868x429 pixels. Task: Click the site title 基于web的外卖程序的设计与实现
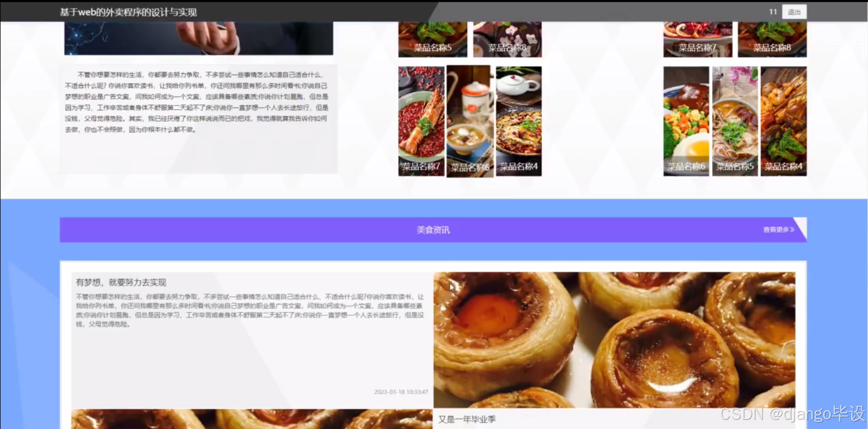129,12
